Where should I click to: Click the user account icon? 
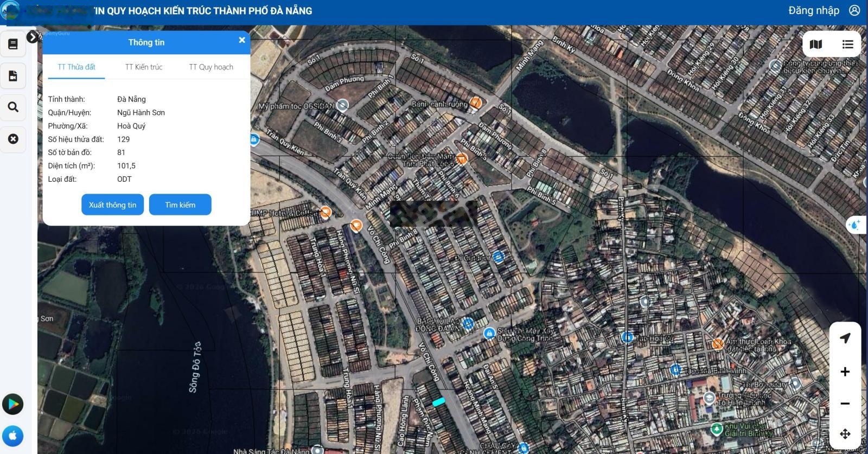pyautogui.click(x=854, y=10)
